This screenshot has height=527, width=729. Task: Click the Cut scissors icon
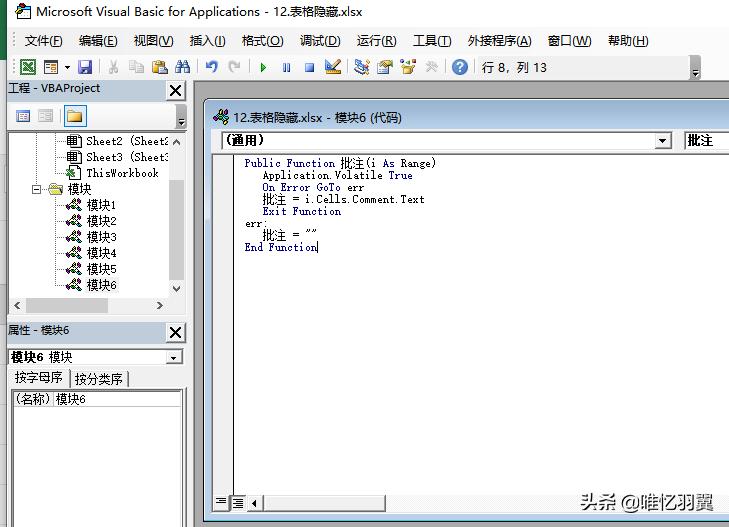tap(113, 67)
